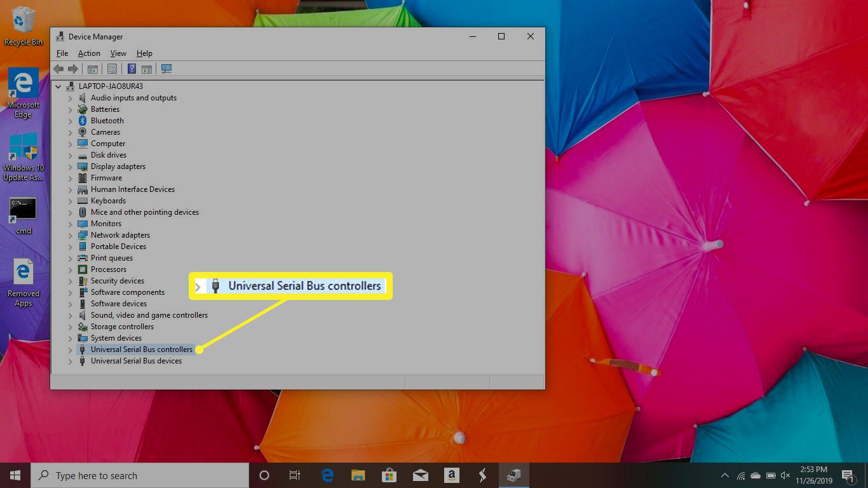Select Windows 10 Update Assistant desktop shortcut
Image resolution: width=868 pixels, height=488 pixels.
(x=24, y=157)
